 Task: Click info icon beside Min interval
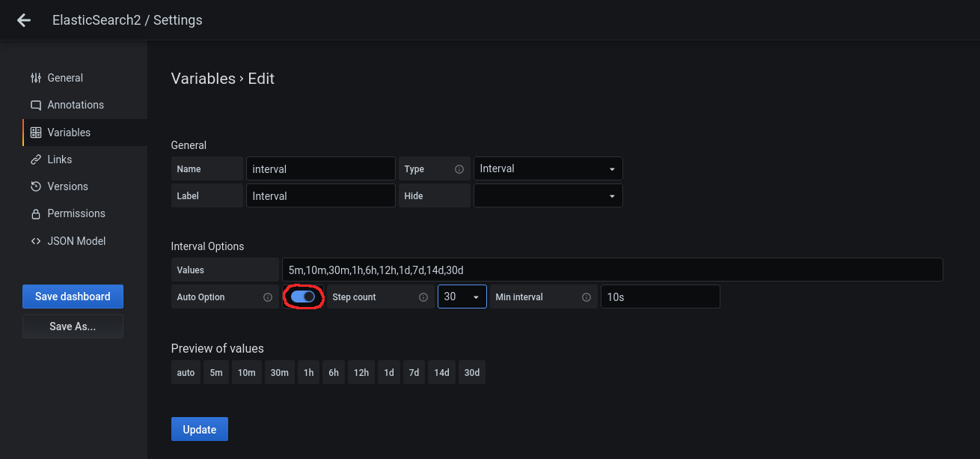(x=587, y=297)
